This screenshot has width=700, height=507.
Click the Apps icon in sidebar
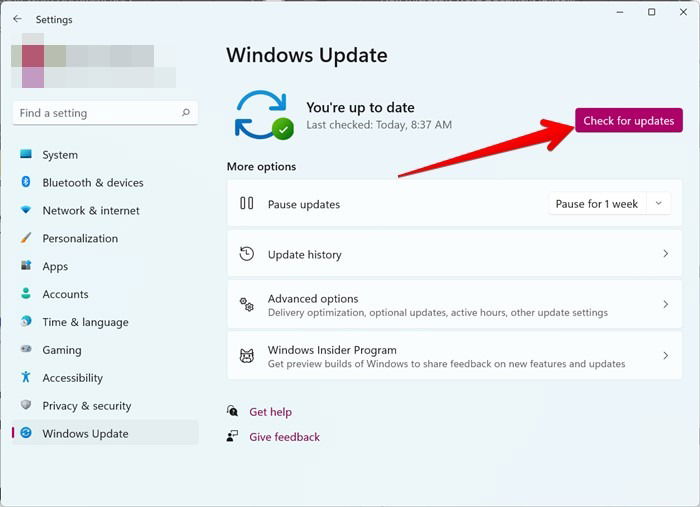click(x=26, y=266)
